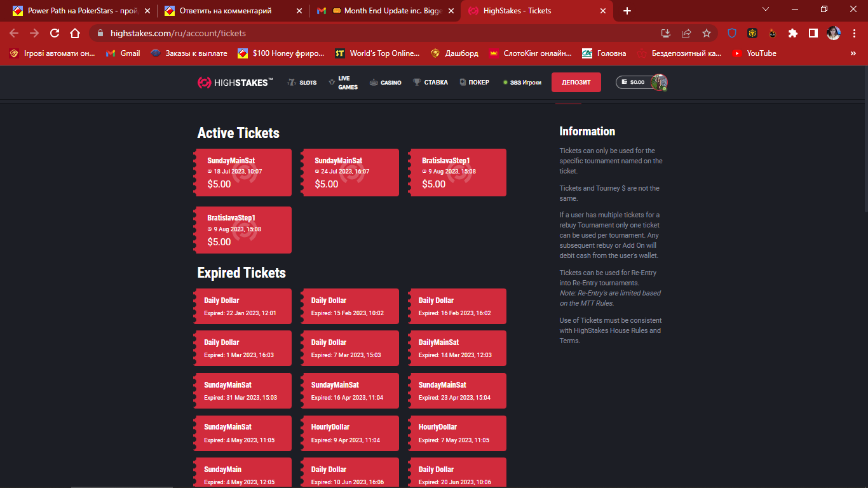Select SundayMainSat ticket dated 18 Jul 2023
Image resolution: width=868 pixels, height=488 pixels.
(x=242, y=172)
